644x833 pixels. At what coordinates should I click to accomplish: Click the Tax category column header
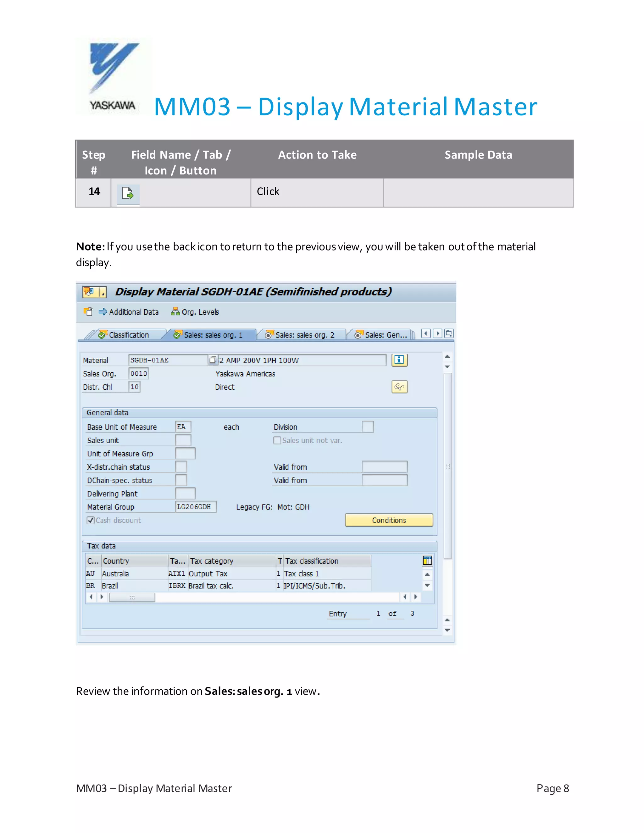[x=232, y=561]
